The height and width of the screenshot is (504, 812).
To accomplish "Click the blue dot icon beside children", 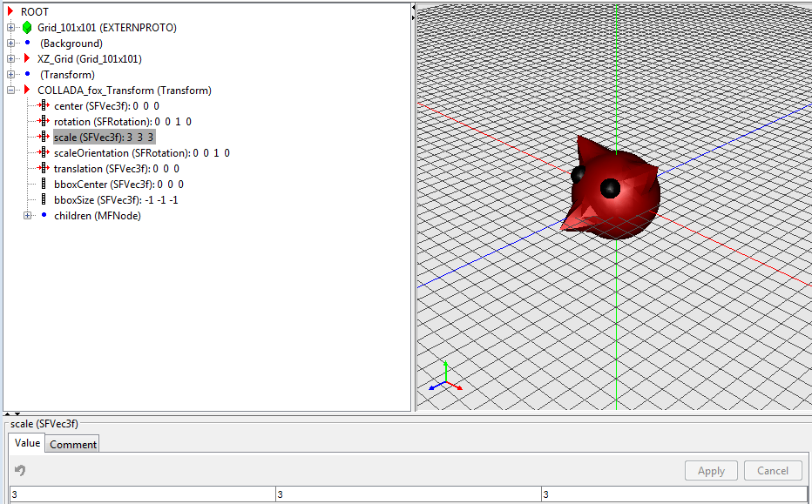I will coord(44,215).
